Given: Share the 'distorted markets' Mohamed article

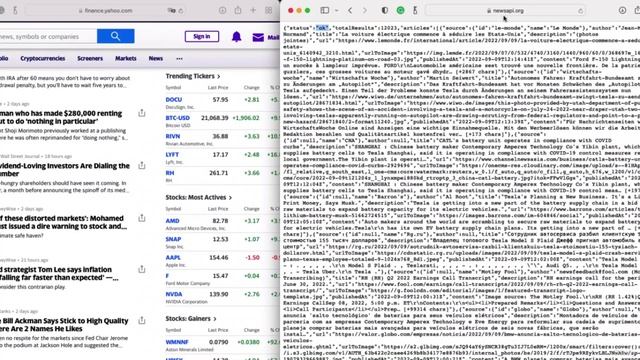Looking at the screenshot, I should point(142,218).
